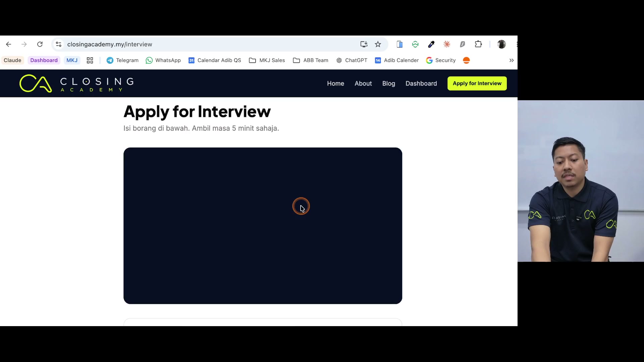Open Dashboard in site navigation
The width and height of the screenshot is (644, 362).
(x=421, y=83)
